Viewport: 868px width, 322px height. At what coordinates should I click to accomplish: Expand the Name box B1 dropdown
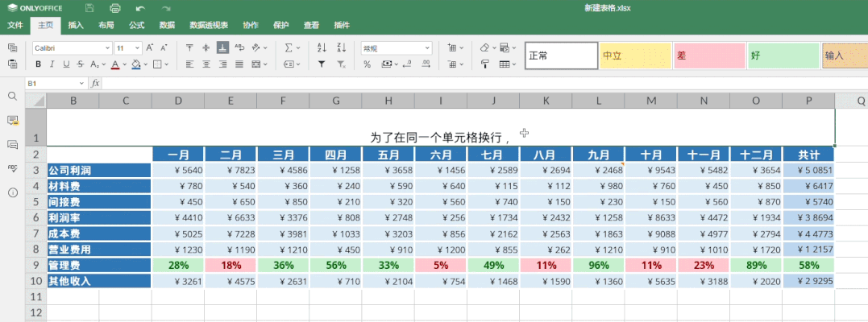[x=82, y=83]
